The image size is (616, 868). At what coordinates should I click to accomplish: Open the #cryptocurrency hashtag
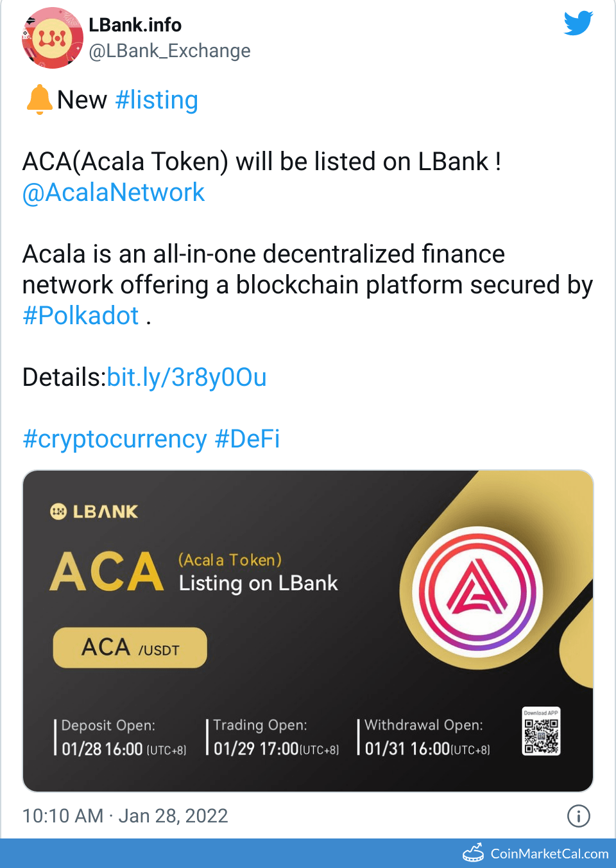point(116,438)
